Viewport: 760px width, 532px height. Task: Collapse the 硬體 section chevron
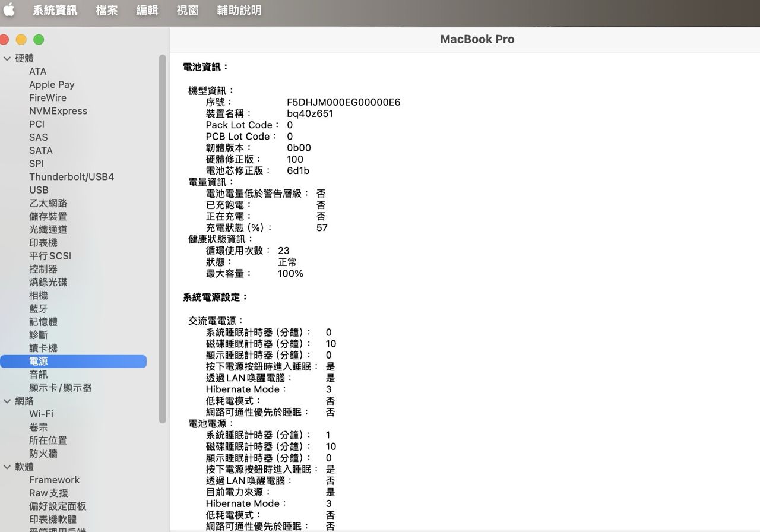click(x=7, y=58)
